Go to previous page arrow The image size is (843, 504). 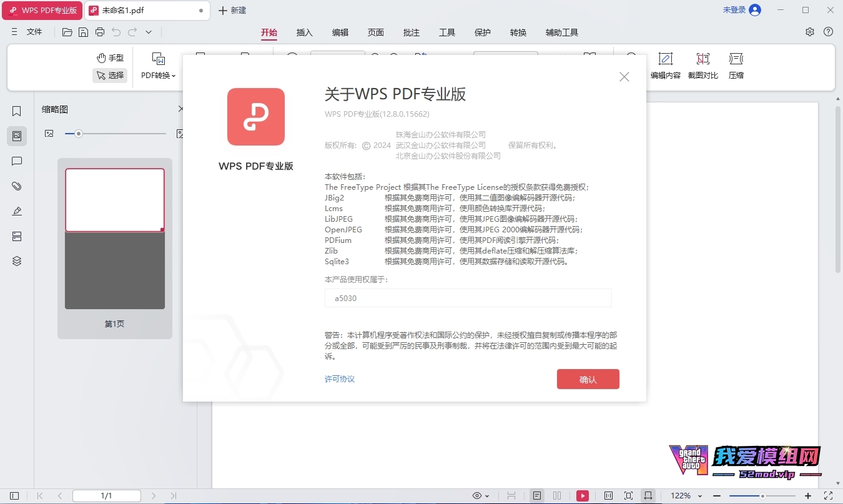point(60,496)
